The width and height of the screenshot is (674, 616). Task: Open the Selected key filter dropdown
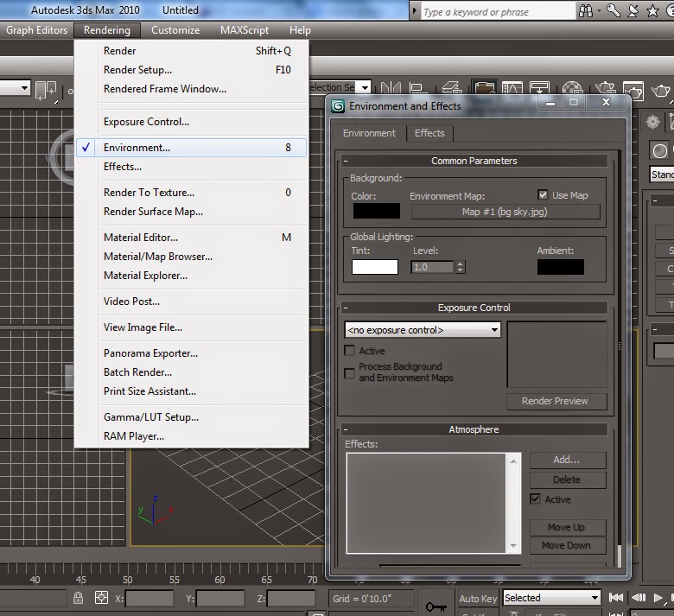(x=551, y=598)
